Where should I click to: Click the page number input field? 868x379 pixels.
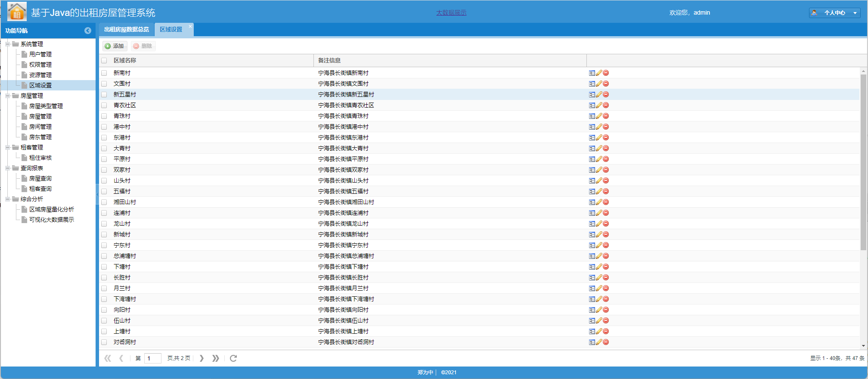[x=152, y=358]
